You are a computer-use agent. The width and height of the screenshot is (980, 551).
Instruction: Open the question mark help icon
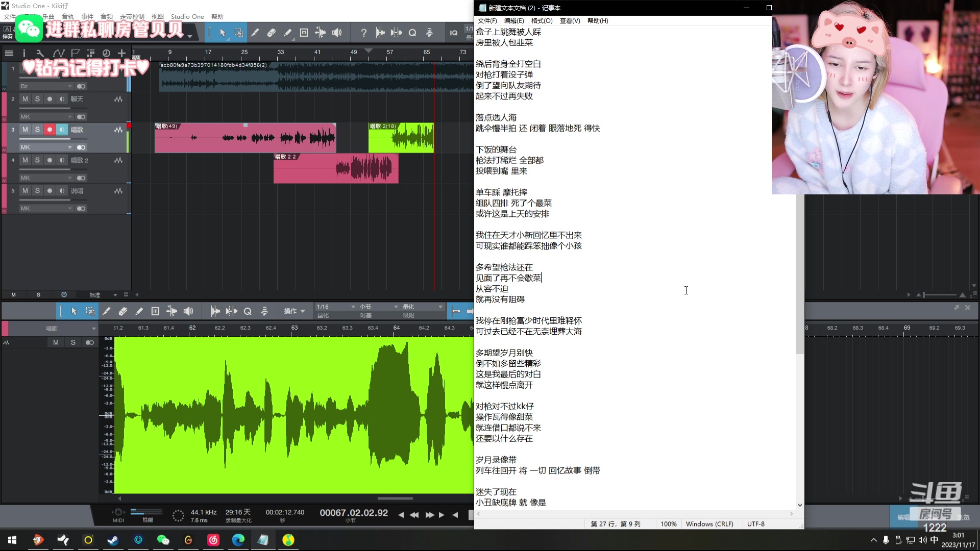pos(363,33)
